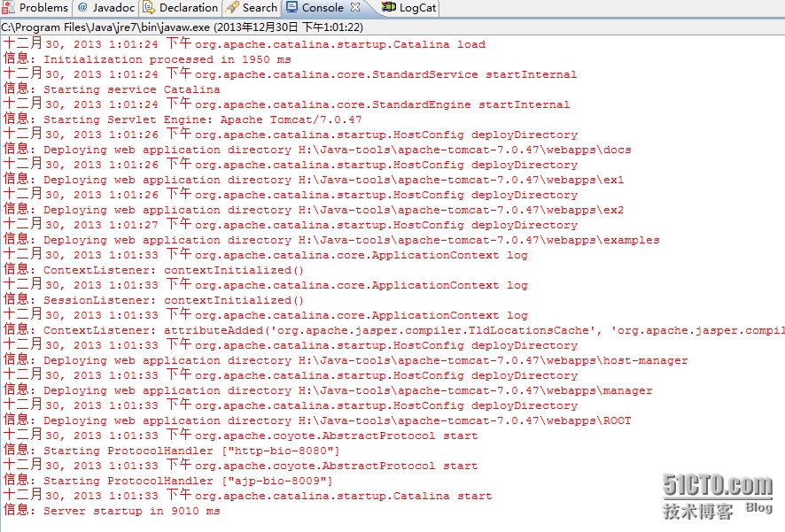This screenshot has height=532, width=785.
Task: Click the line deploying webapps\host-manager
Action: pyautogui.click(x=346, y=359)
